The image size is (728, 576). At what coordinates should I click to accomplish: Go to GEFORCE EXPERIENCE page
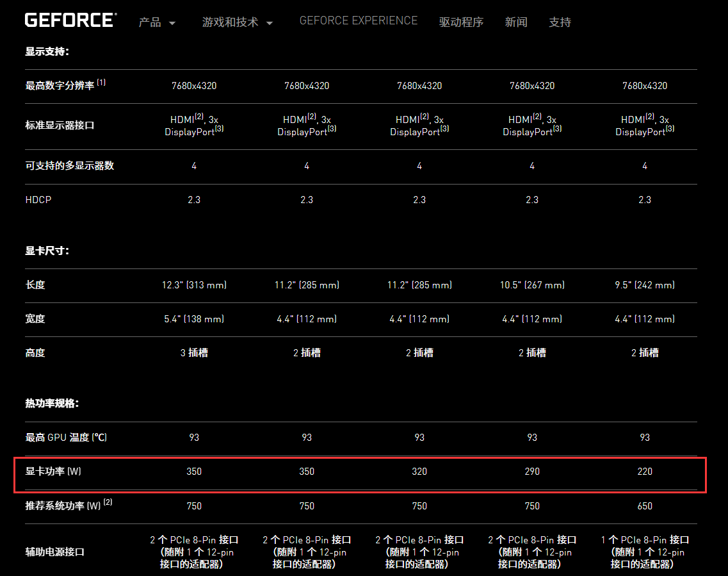tap(358, 21)
